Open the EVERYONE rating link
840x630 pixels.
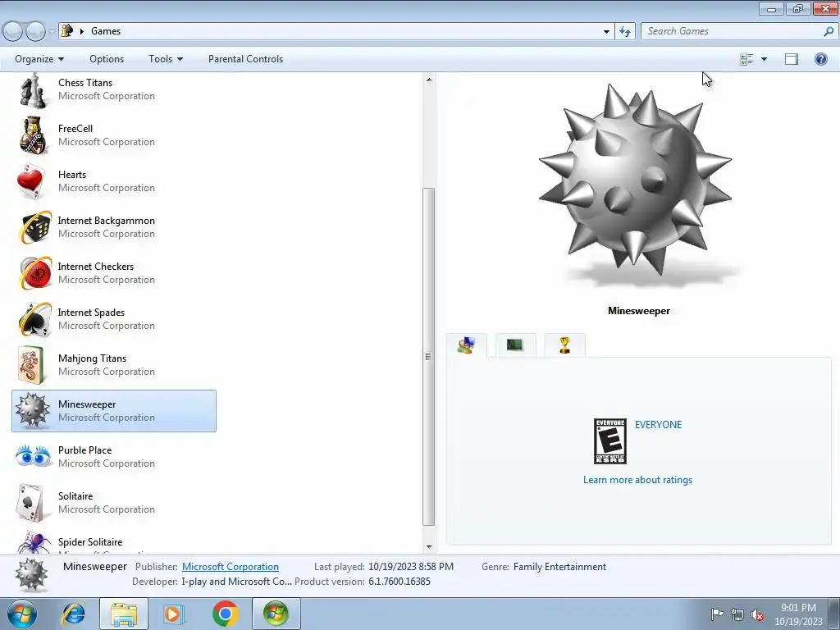click(659, 425)
